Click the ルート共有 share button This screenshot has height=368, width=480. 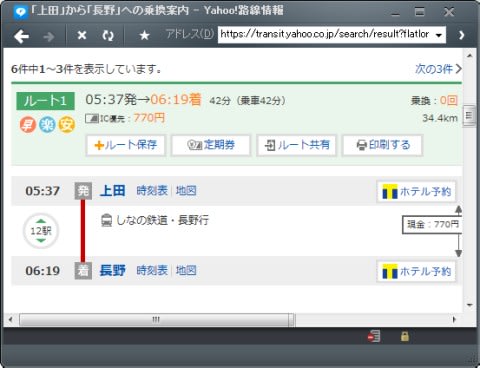[297, 145]
